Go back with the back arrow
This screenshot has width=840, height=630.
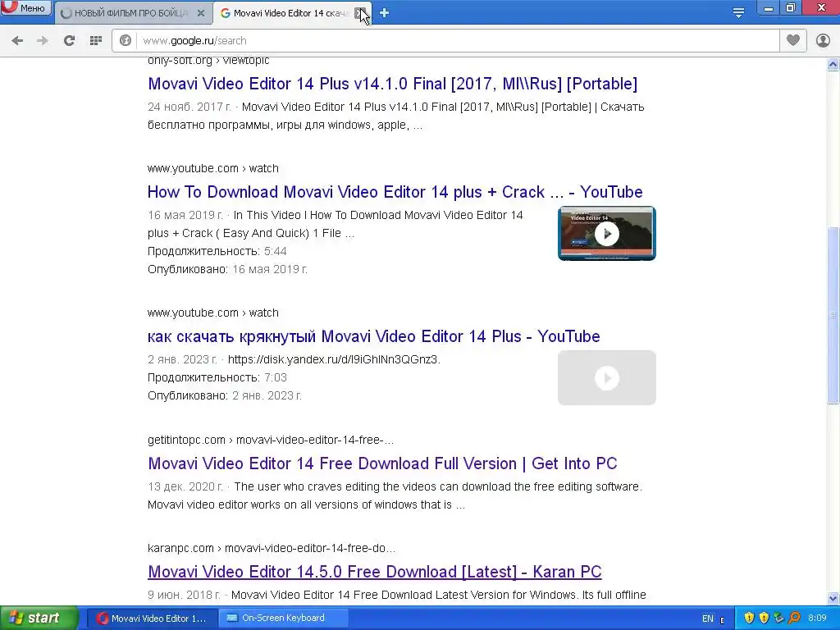17,41
